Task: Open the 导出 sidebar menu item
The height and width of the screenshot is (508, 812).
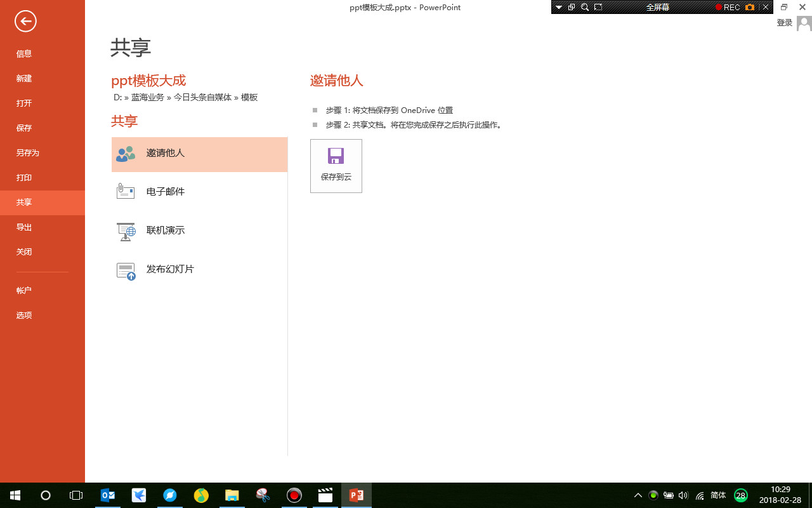Action: click(x=24, y=227)
